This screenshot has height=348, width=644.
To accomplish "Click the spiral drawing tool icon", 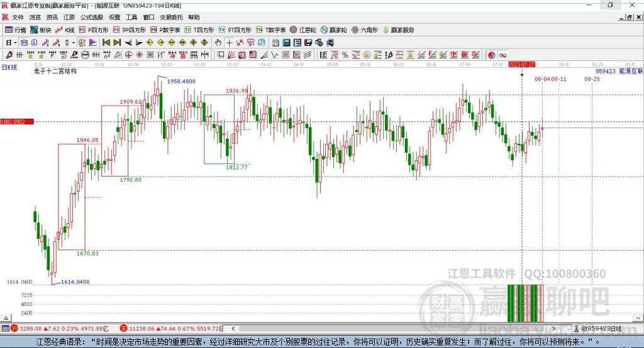I will [64, 55].
